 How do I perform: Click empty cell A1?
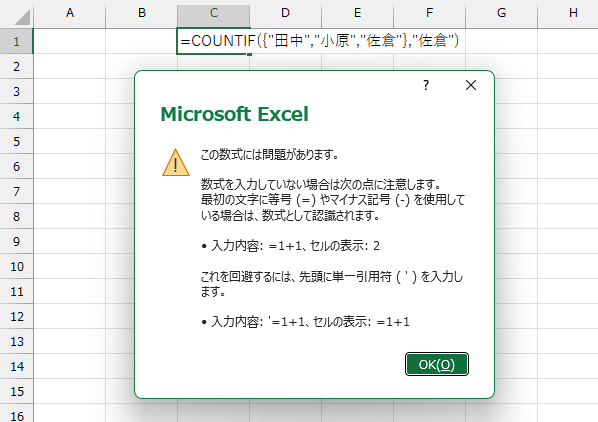69,41
